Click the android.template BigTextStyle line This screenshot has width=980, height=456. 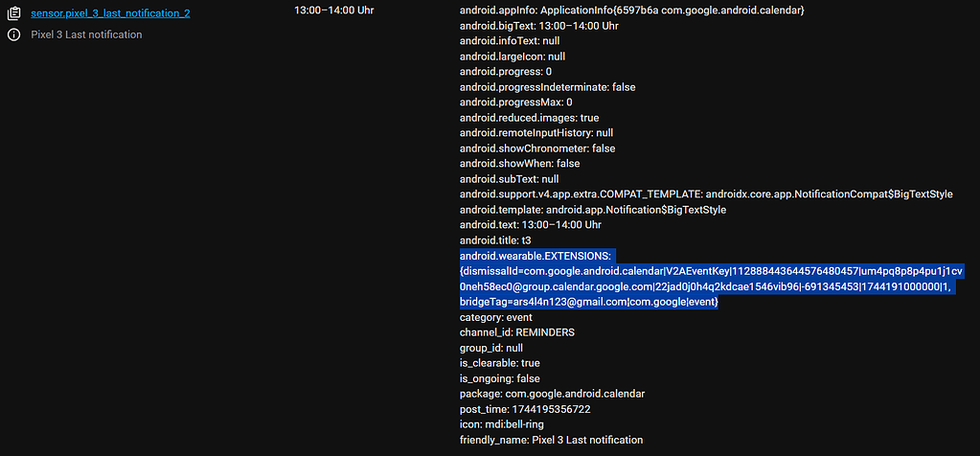point(593,210)
